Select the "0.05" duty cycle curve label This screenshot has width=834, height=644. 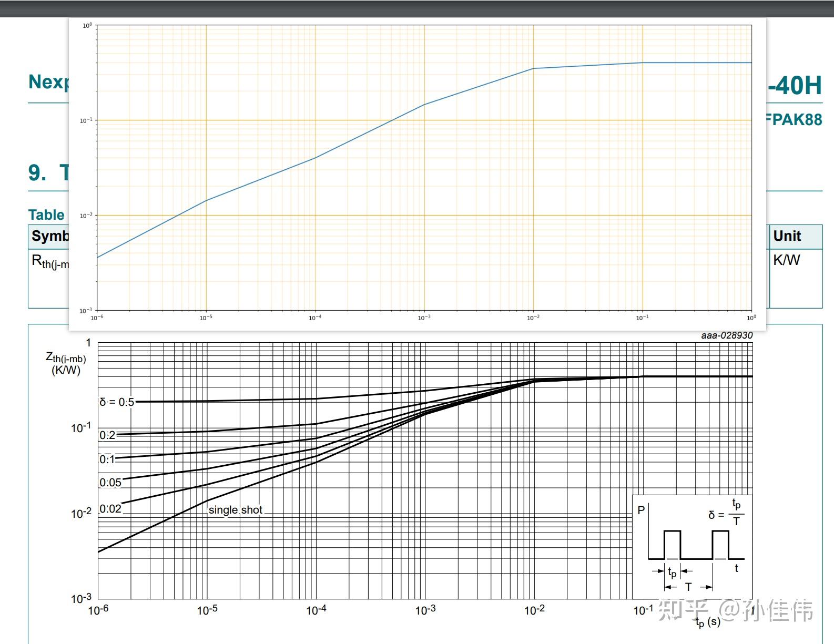pos(110,483)
